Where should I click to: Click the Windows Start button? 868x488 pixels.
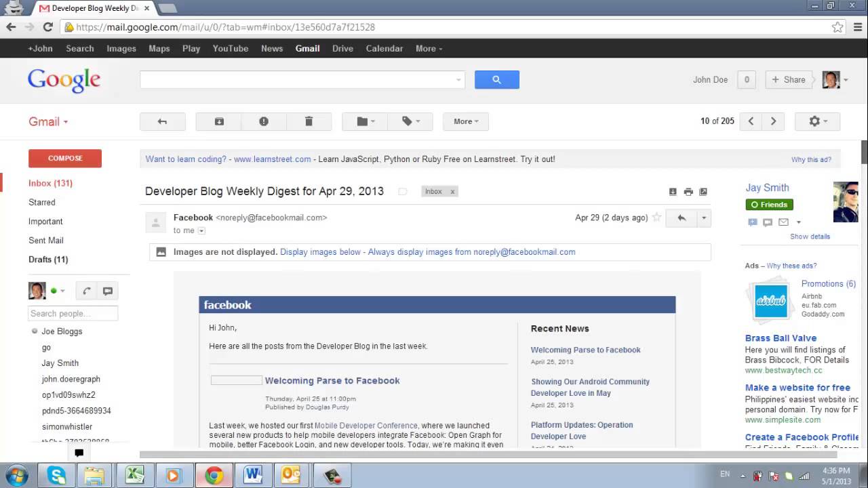16,475
